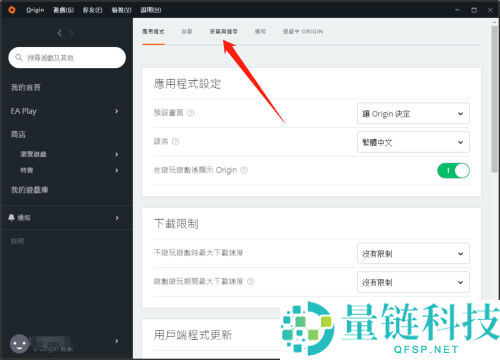
Task: Go forward with the right arrow icon
Action: [71, 33]
